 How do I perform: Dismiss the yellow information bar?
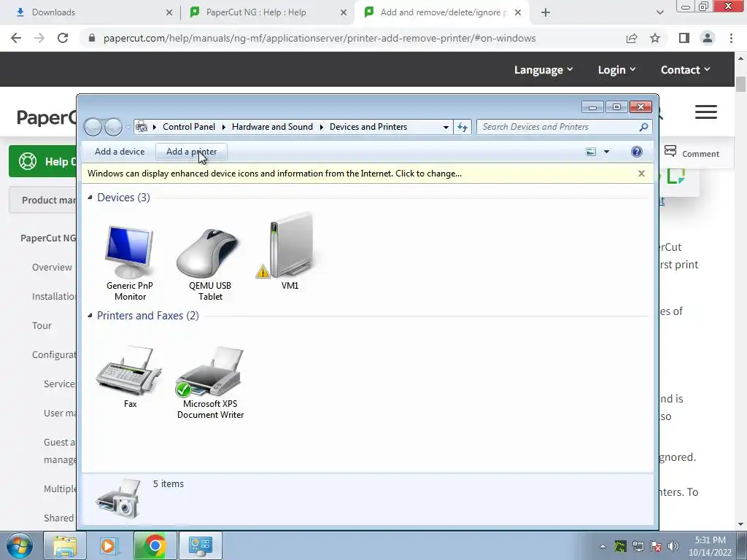[x=641, y=174]
